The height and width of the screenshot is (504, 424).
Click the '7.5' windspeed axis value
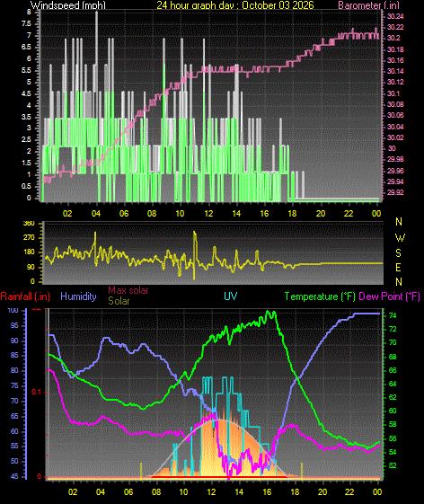(27, 23)
